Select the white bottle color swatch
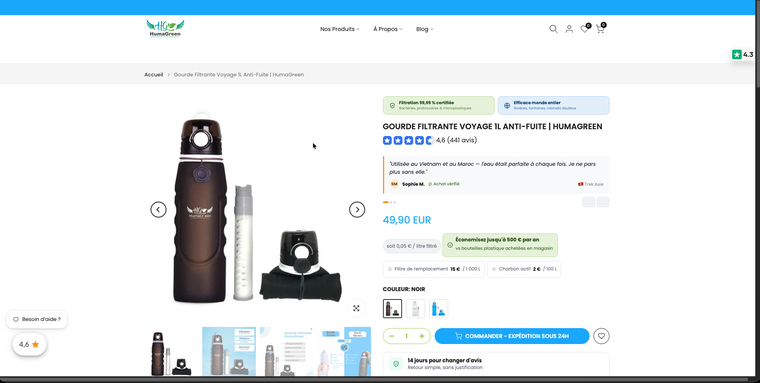760x383 pixels. (x=415, y=308)
